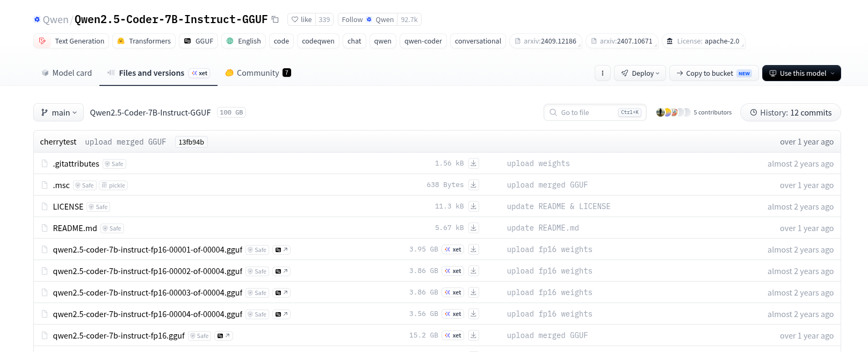
Task: Open commit 13fb94b
Action: coord(191,142)
